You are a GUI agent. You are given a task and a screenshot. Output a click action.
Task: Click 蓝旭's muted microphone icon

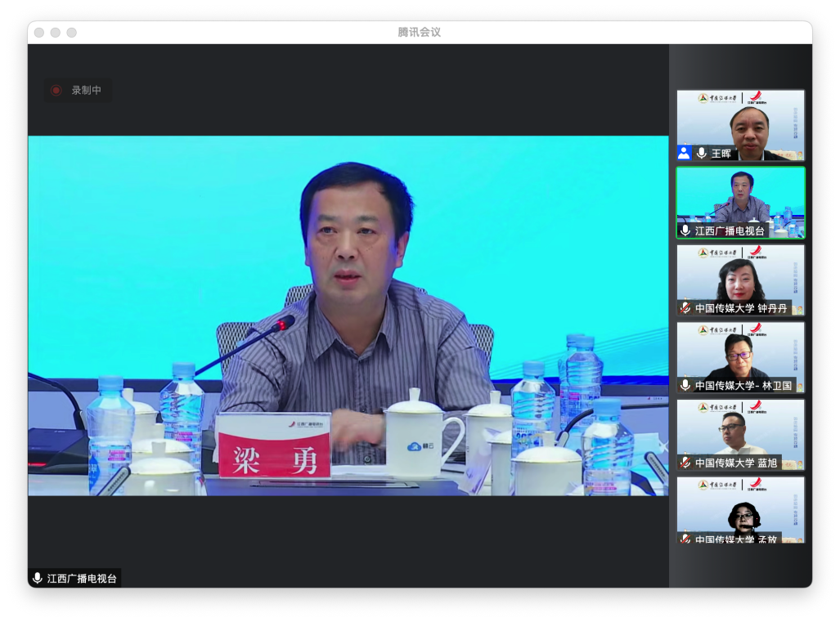(685, 463)
